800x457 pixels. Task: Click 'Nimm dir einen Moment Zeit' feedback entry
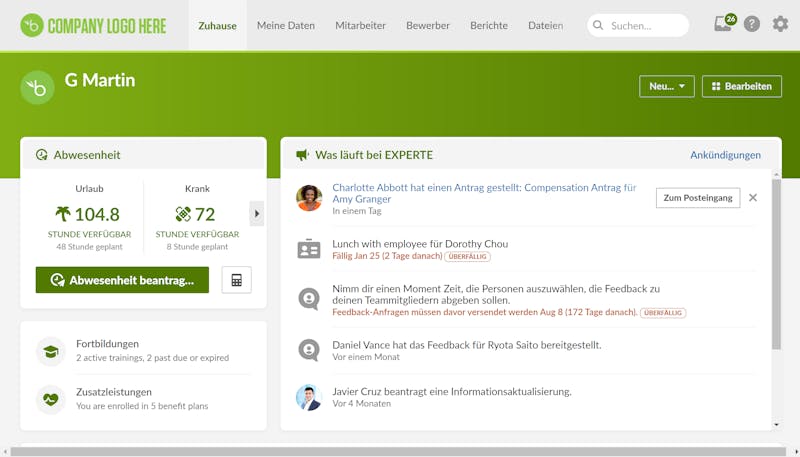[x=496, y=294]
